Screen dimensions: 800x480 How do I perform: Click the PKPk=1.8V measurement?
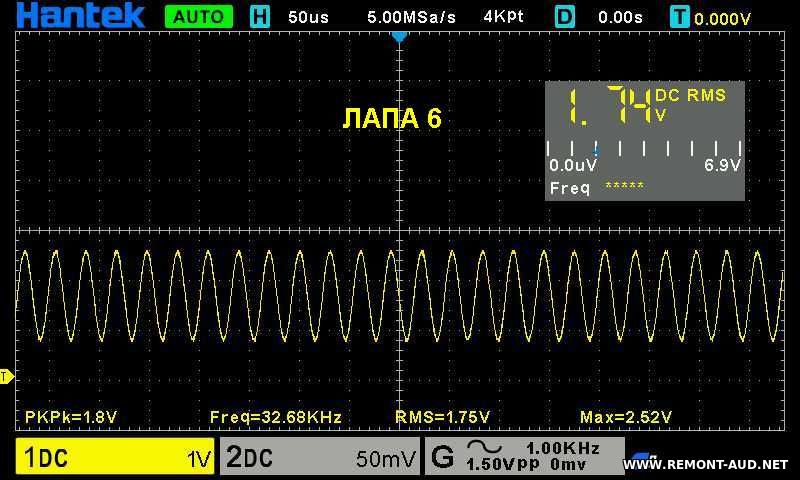[71, 417]
